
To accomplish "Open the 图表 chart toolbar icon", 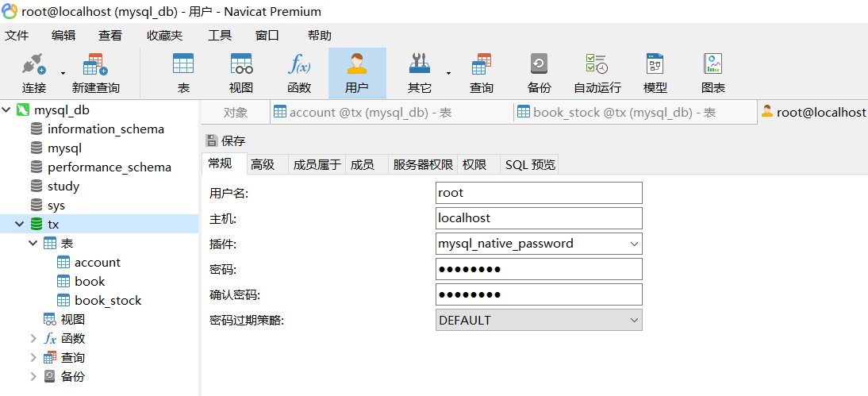I will [713, 73].
